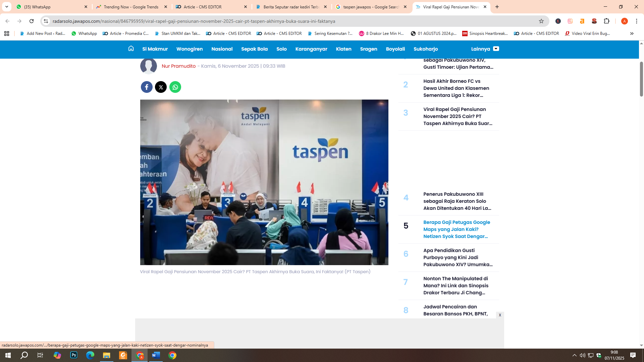This screenshot has width=644, height=362.
Task: Open Sepak Bola section
Action: 254,49
